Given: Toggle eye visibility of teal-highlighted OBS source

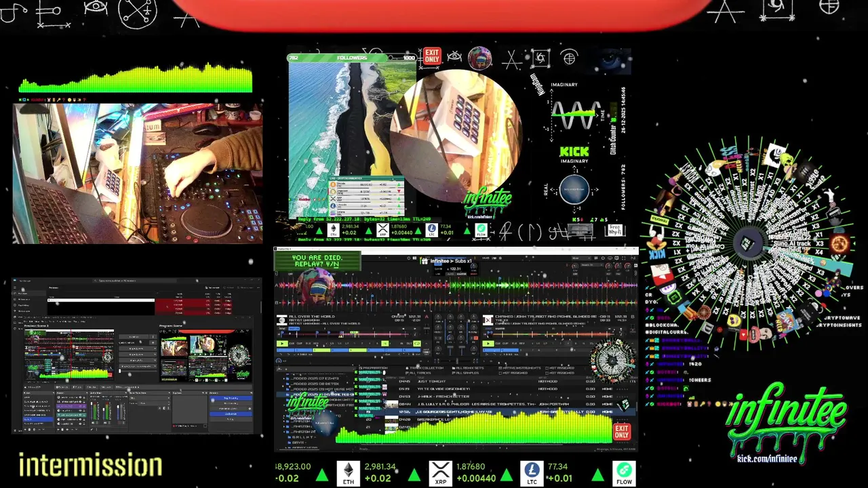Looking at the screenshot, I should coord(80,415).
